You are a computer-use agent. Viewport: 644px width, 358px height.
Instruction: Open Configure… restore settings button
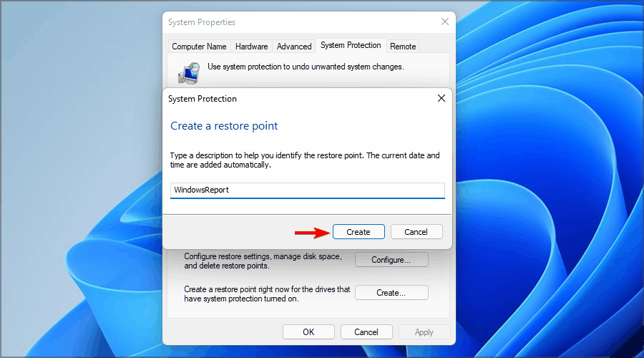pyautogui.click(x=391, y=260)
